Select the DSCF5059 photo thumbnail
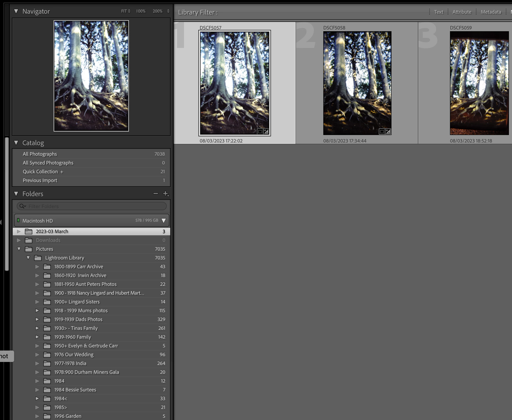 [x=479, y=83]
